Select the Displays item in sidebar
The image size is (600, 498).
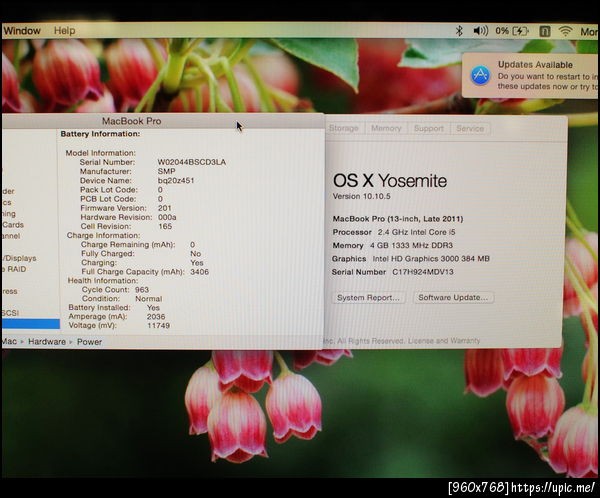coord(20,258)
